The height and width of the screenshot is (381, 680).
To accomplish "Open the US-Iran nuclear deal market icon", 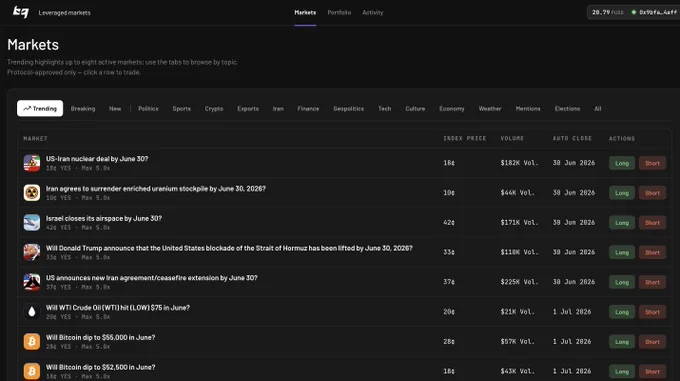I will point(32,163).
